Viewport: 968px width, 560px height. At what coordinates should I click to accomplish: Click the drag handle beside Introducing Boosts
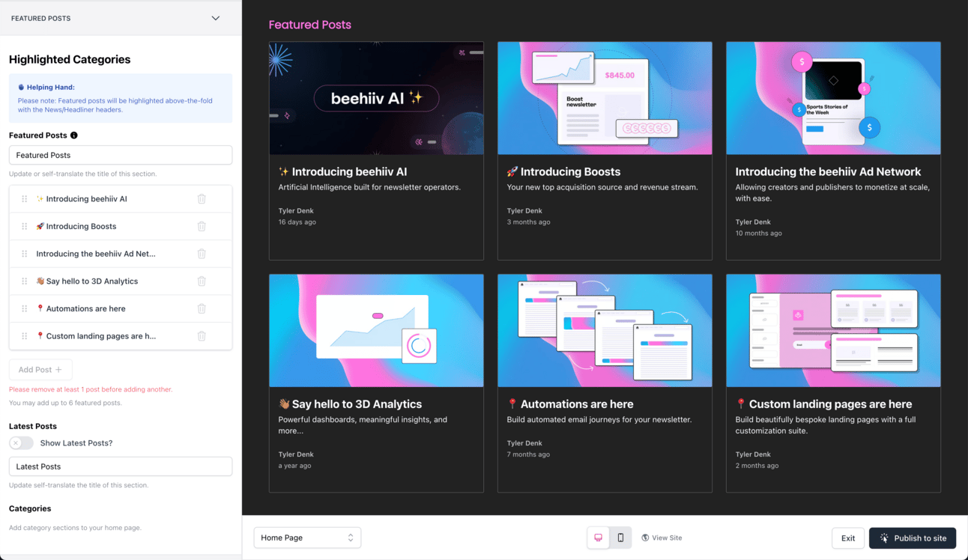pyautogui.click(x=25, y=226)
